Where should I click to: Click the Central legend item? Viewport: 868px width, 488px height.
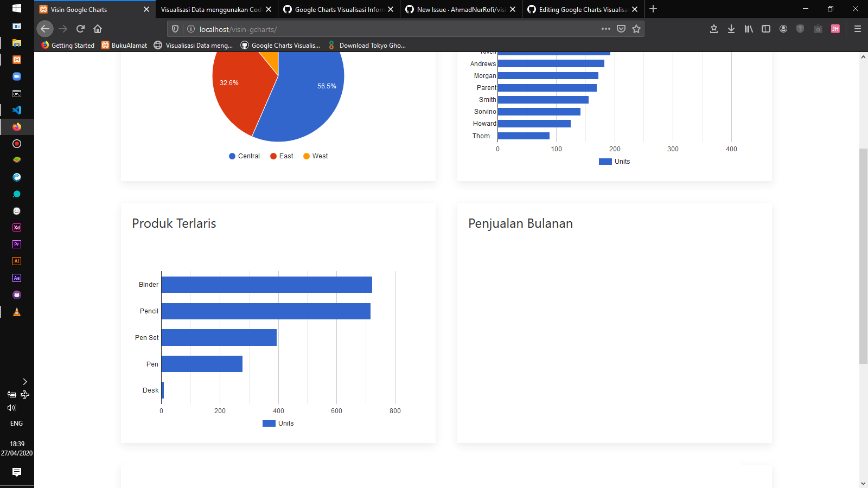pos(244,156)
